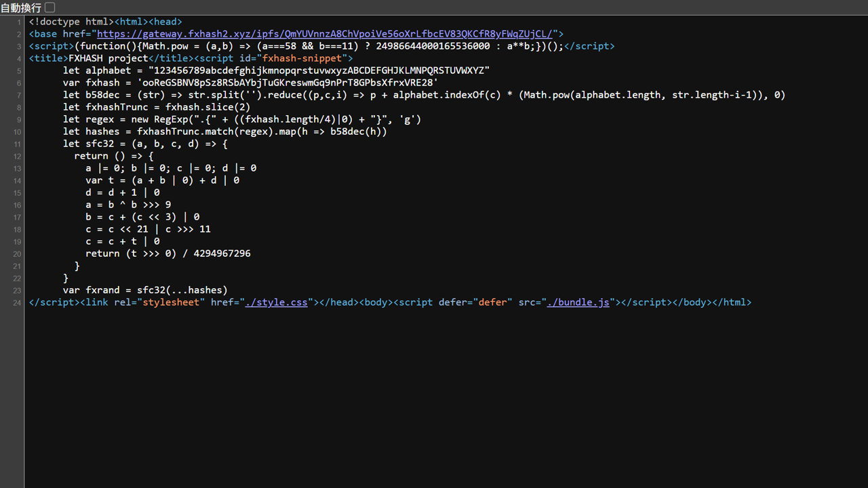Open the ./bundle.js script link
This screenshot has width=868, height=488.
(578, 302)
